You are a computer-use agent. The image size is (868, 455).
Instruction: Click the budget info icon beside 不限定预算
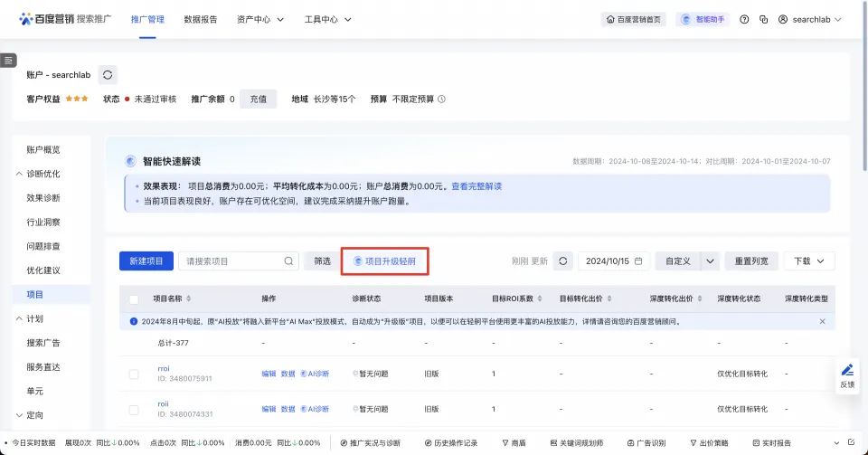[441, 100]
